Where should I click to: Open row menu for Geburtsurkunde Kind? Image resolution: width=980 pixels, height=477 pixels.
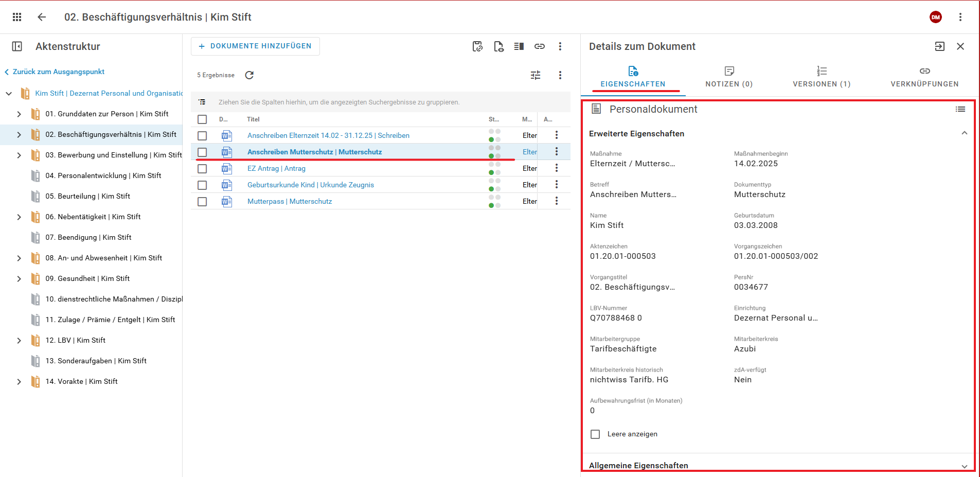tap(556, 185)
